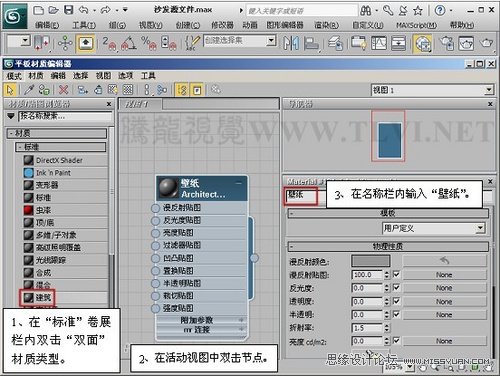Click the 3ds Max application logo button
This screenshot has height=376, width=500.
point(15,16)
